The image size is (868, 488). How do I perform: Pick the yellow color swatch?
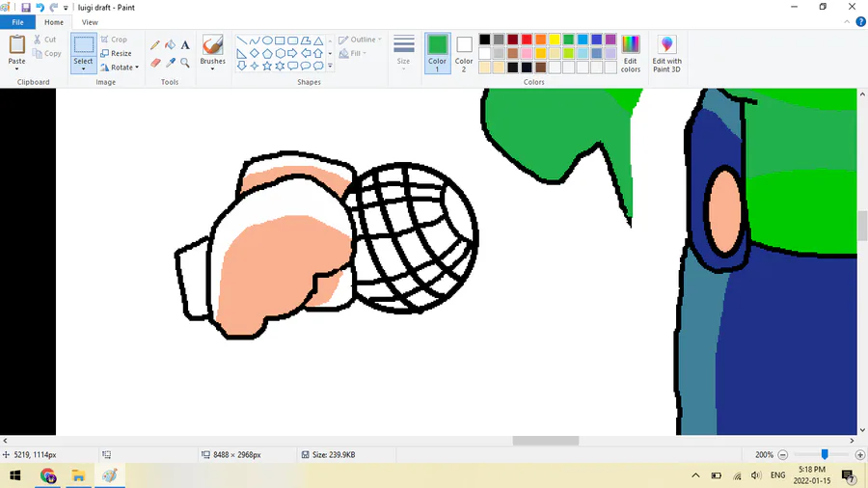555,40
